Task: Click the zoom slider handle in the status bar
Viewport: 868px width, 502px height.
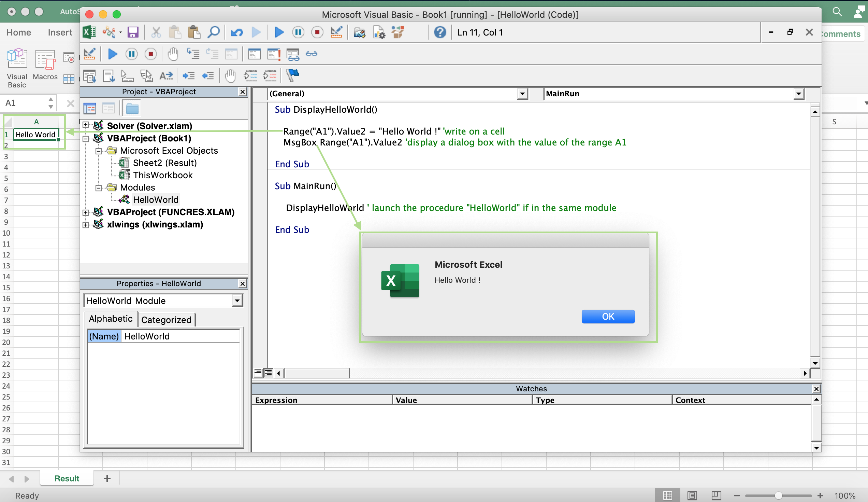Action: click(x=778, y=496)
